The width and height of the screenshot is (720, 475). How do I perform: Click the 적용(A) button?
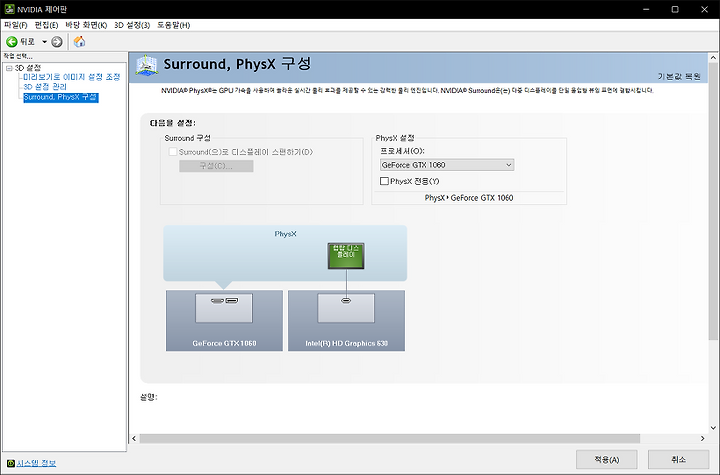pyautogui.click(x=607, y=459)
